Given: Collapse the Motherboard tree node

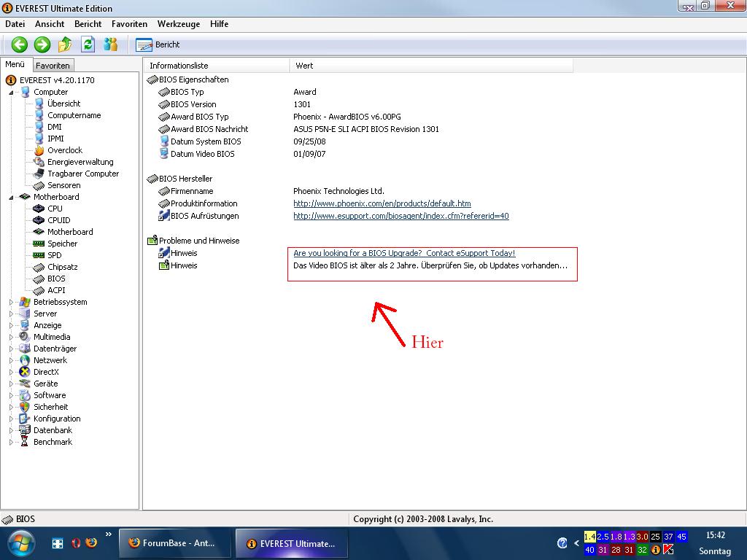Looking at the screenshot, I should click(x=11, y=197).
